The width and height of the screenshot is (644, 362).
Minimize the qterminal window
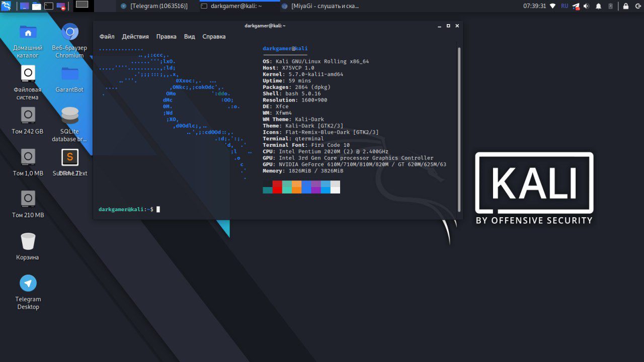(439, 26)
